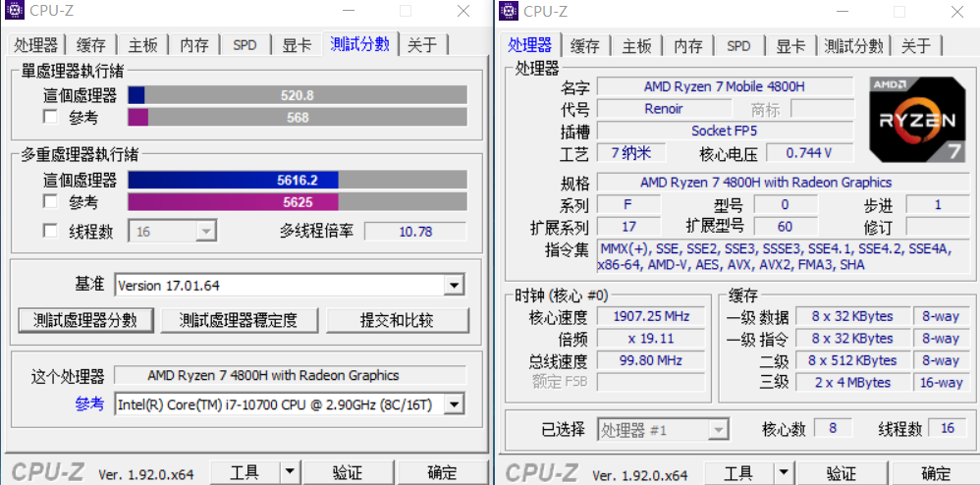The width and height of the screenshot is (980, 485).
Task: Click 核心数 field showing 8
Action: (x=833, y=428)
